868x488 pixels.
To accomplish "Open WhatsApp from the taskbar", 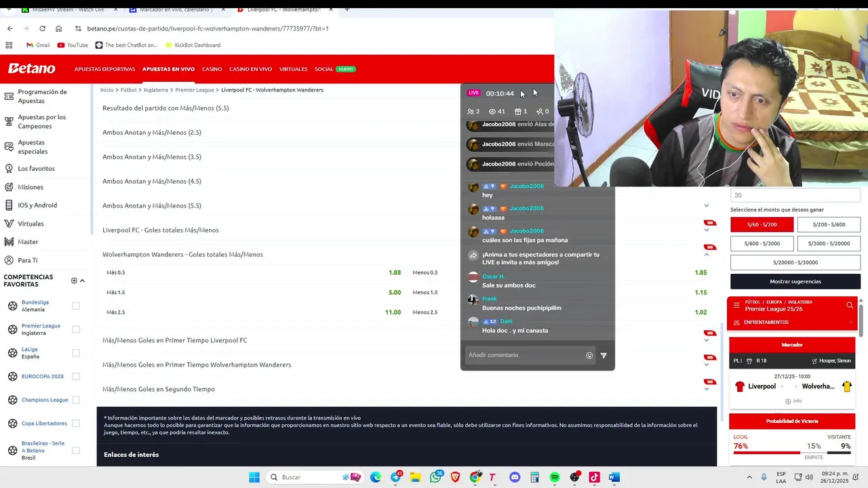I will pyautogui.click(x=435, y=477).
